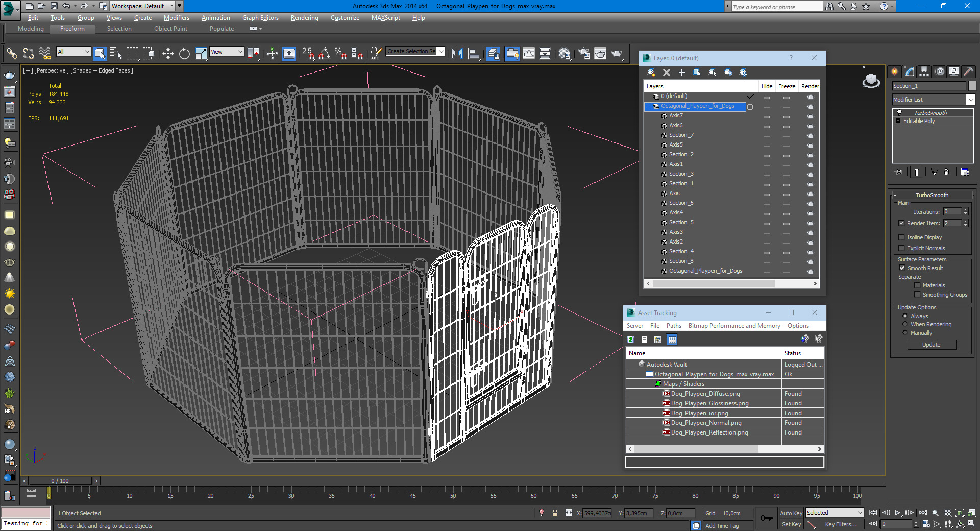Image resolution: width=980 pixels, height=531 pixels.
Task: Activate Select and Scale tool
Action: click(201, 53)
